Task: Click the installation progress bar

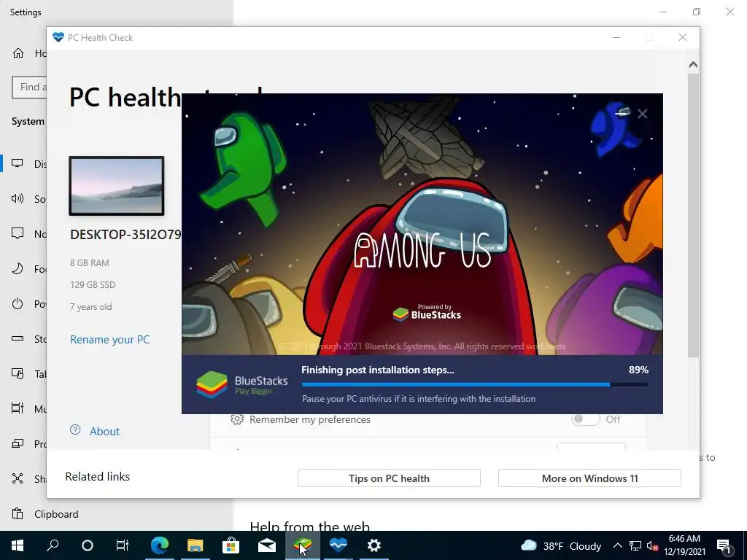Action: pos(475,384)
